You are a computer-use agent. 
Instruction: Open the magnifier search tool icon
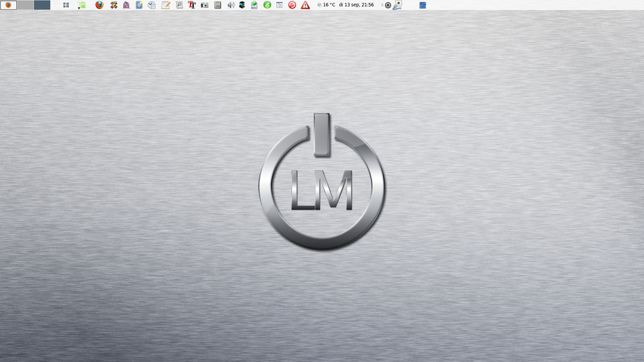(179, 5)
